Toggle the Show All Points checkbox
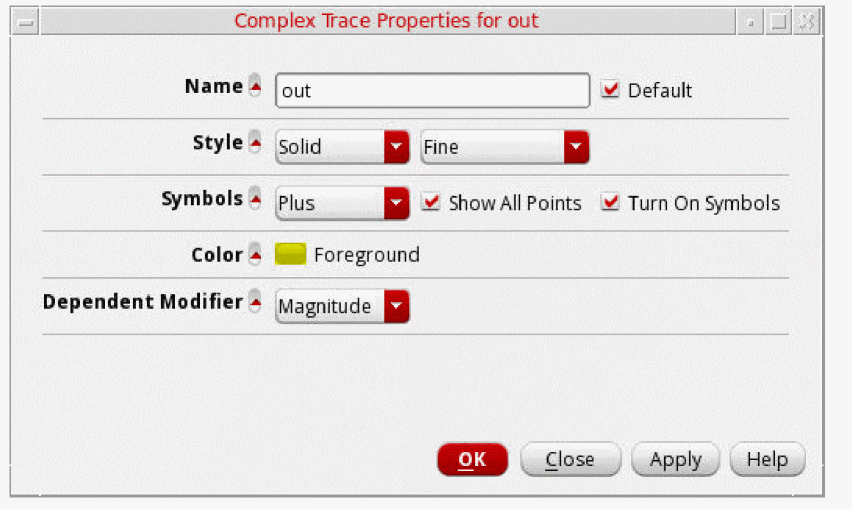Image resolution: width=852 pixels, height=509 pixels. 431,203
